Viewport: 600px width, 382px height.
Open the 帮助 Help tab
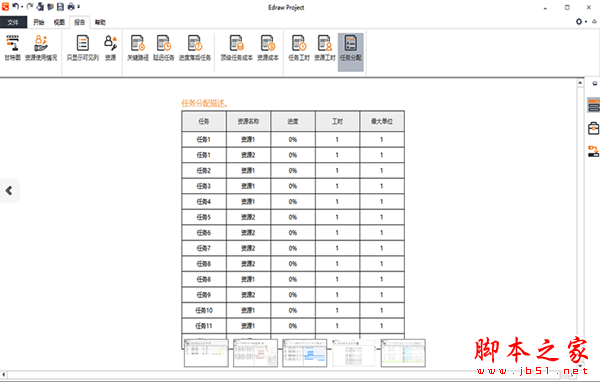click(x=100, y=22)
